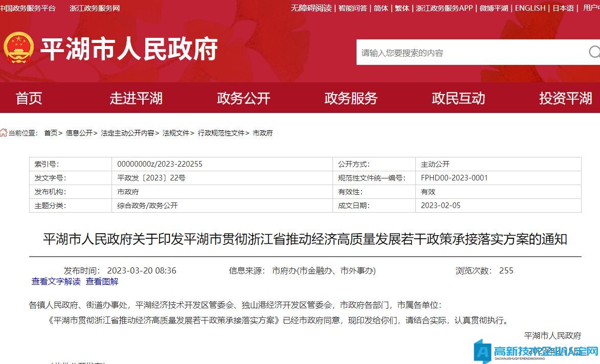Open 浙江政务服务网 link
The width and height of the screenshot is (600, 364).
point(95,8)
